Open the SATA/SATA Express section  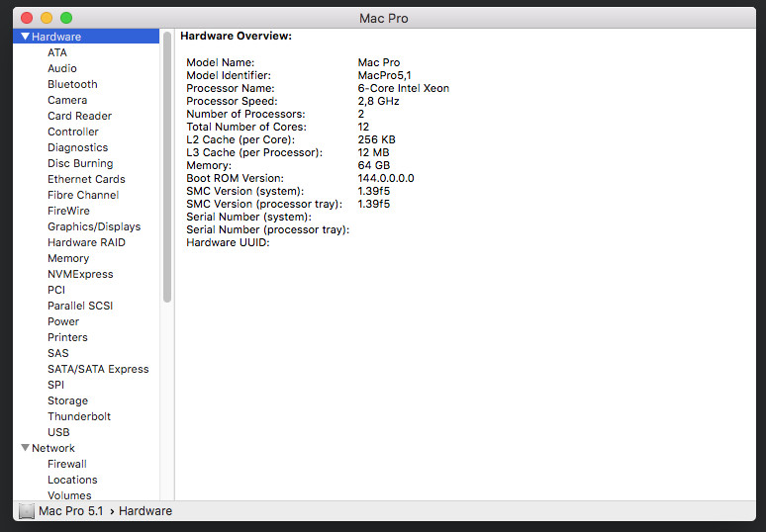(98, 369)
